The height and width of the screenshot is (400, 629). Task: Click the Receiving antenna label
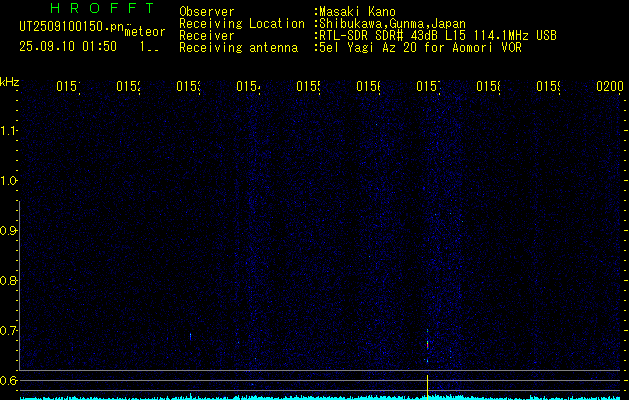(x=239, y=48)
